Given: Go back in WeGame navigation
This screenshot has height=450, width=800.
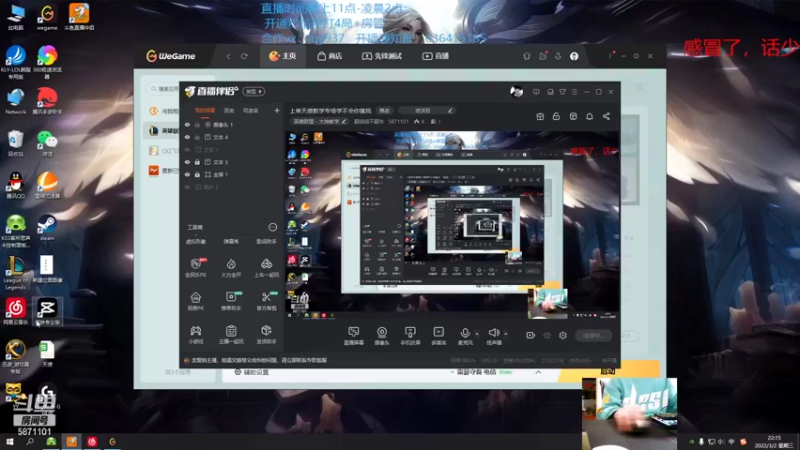Looking at the screenshot, I should 228,56.
